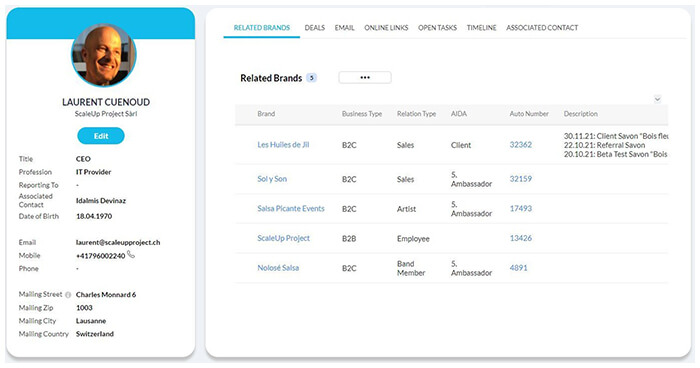Click the phone icon beside mobile number
This screenshot has height=368, width=700.
coord(131,255)
